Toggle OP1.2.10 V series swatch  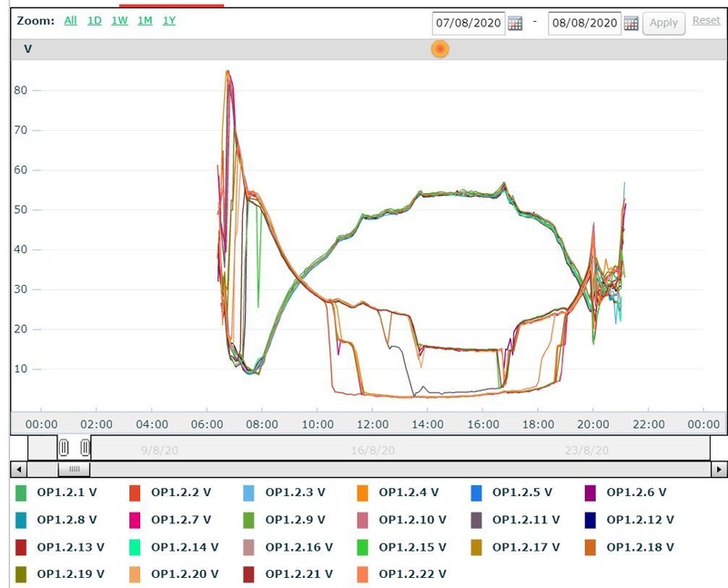coord(362,521)
